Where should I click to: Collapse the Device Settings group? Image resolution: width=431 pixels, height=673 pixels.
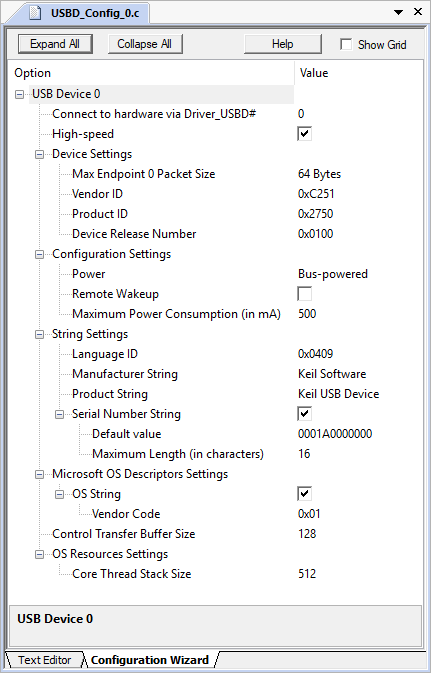click(x=39, y=154)
